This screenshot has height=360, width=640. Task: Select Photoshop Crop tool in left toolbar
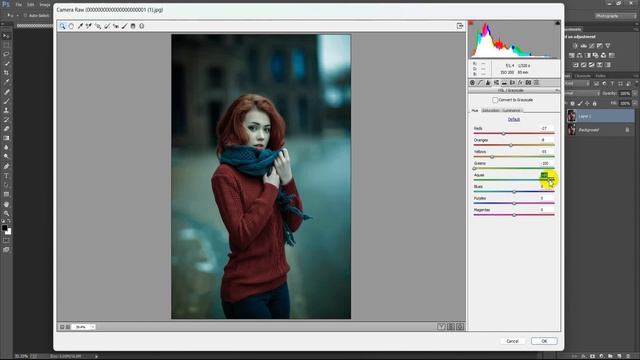coord(6,73)
